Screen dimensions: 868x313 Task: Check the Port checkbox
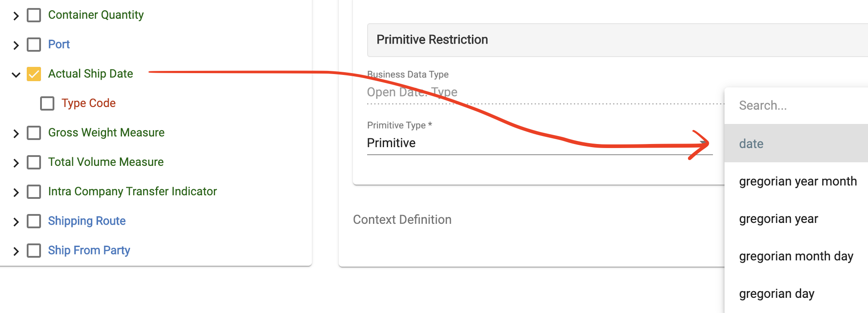pyautogui.click(x=33, y=44)
